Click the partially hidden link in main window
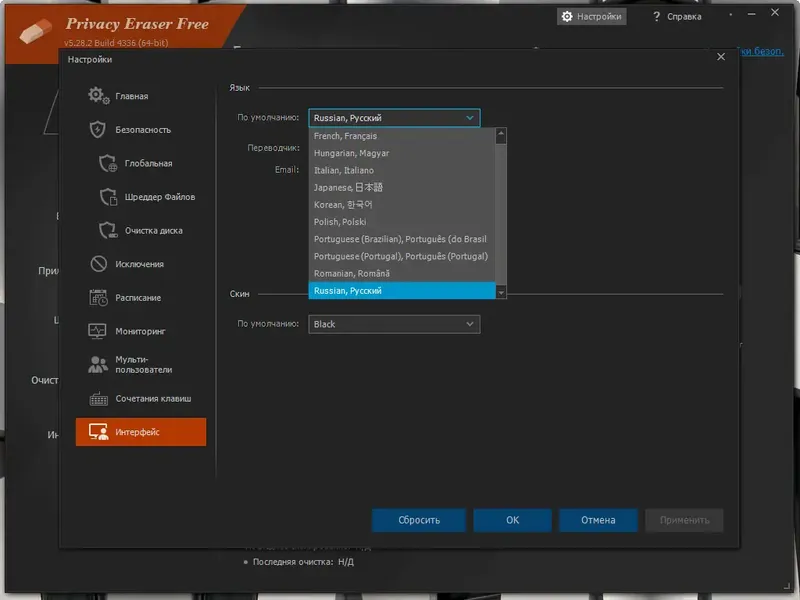This screenshot has height=600, width=800. pos(761,51)
